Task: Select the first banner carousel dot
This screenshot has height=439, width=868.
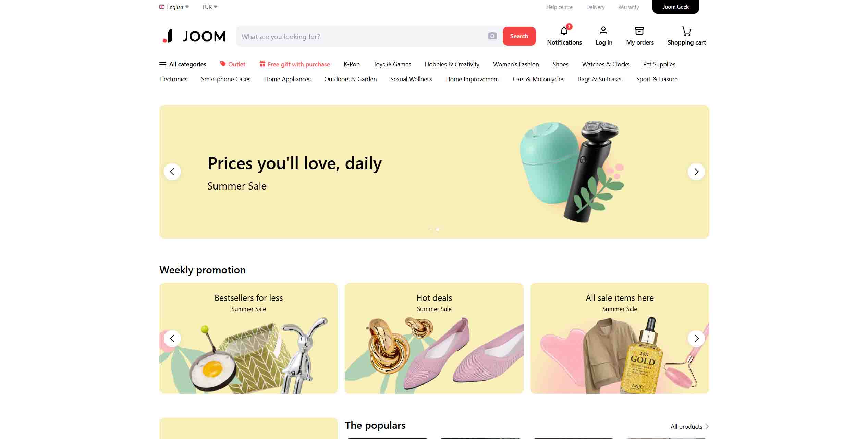Action: [431, 229]
